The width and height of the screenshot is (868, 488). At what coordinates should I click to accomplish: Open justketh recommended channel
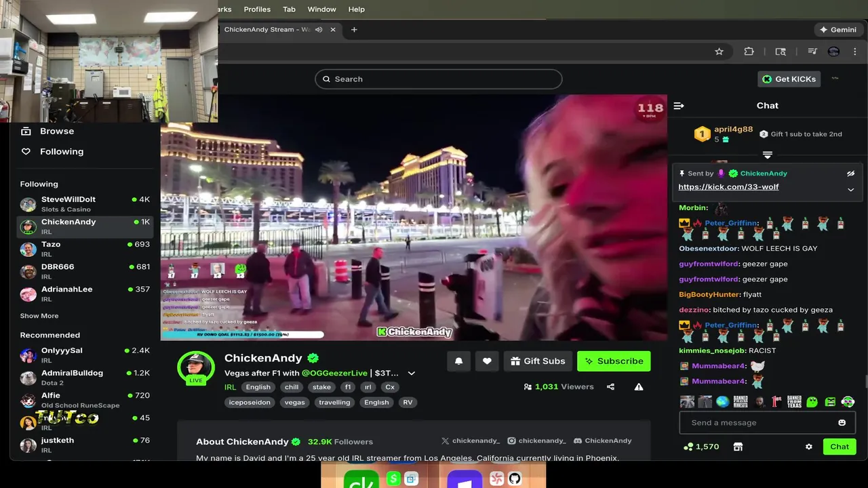pos(85,445)
